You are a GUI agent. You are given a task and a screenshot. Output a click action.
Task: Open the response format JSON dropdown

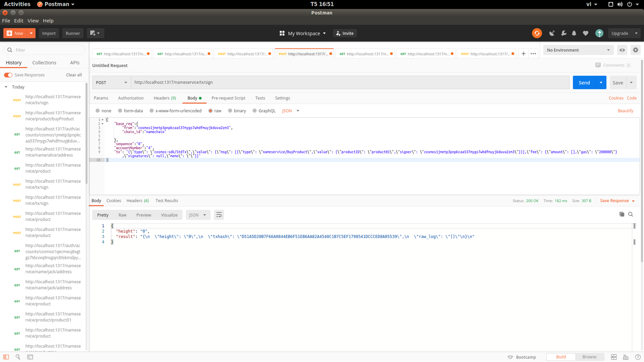tap(198, 215)
